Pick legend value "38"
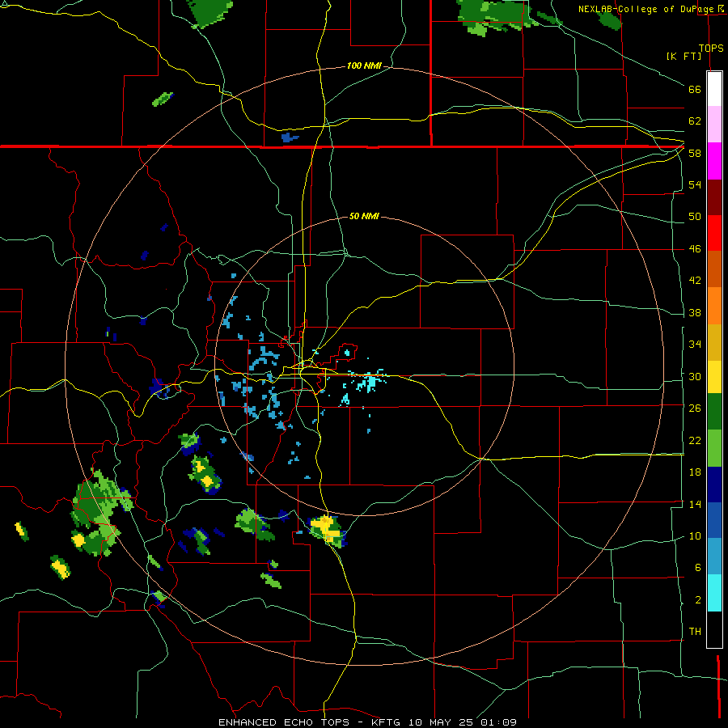 pos(695,312)
